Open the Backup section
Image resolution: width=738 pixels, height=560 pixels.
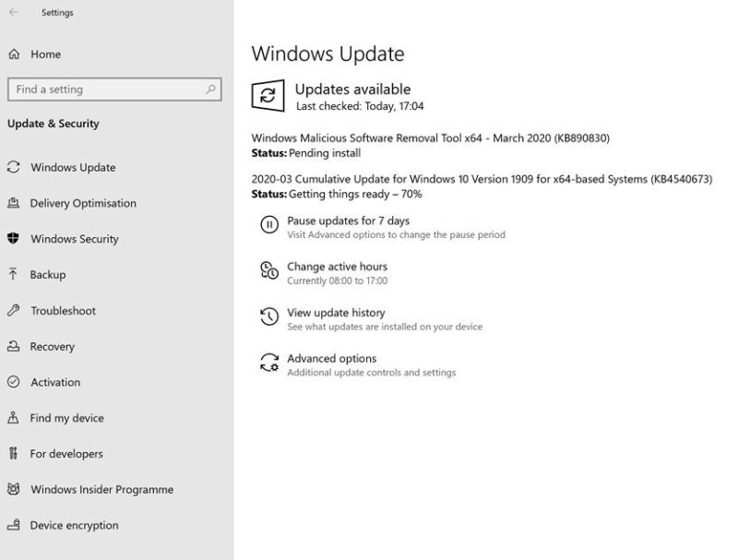point(48,274)
